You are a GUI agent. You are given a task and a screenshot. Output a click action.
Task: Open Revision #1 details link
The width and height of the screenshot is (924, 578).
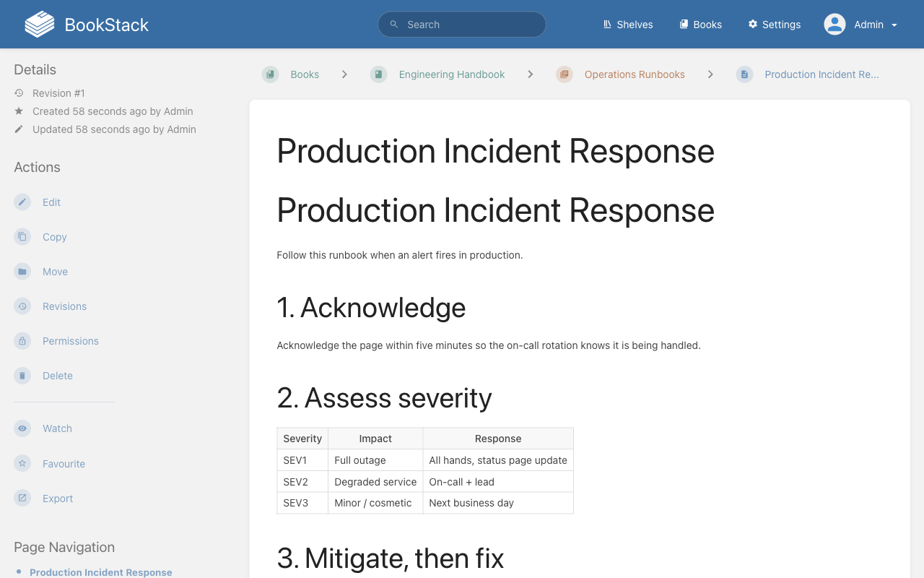click(58, 93)
